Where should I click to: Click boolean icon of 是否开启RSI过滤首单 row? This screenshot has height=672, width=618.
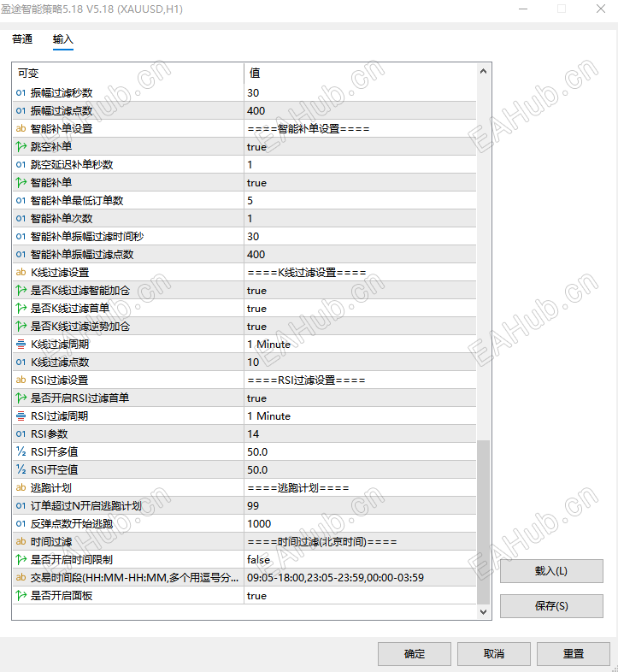click(21, 398)
